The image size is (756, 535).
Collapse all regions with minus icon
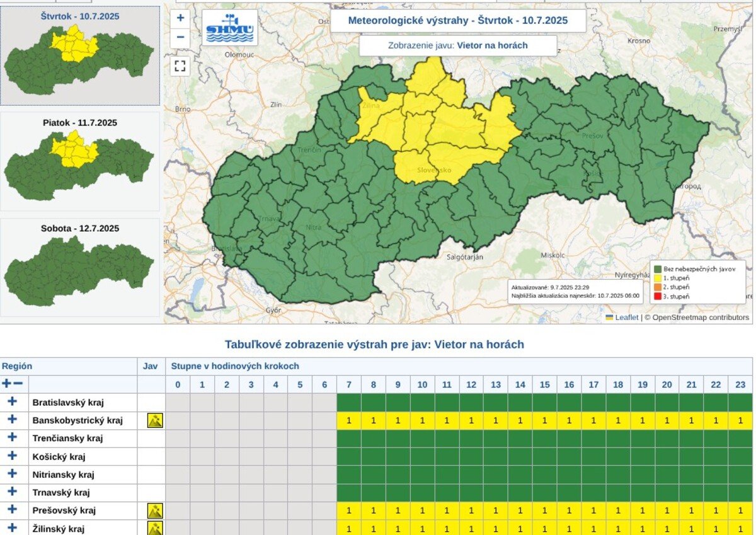(18, 384)
